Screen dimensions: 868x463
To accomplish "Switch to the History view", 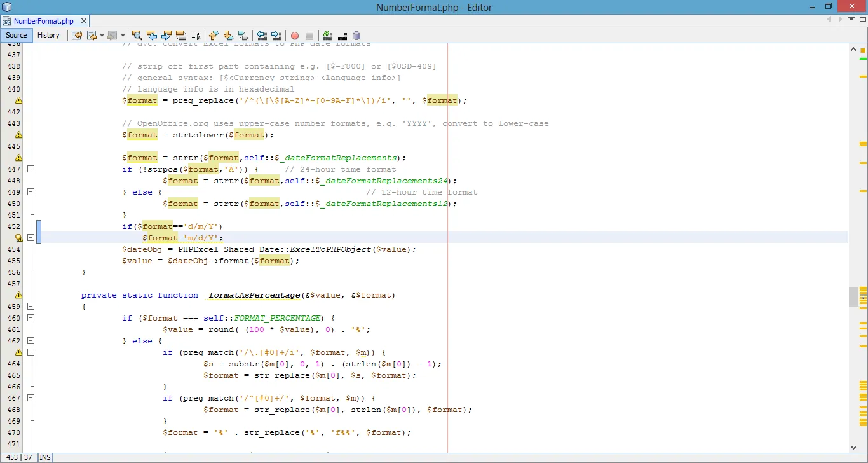I will point(48,35).
